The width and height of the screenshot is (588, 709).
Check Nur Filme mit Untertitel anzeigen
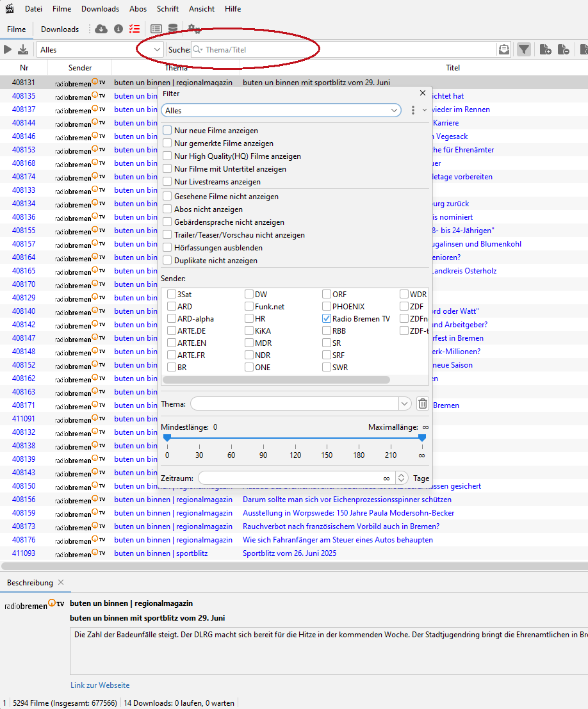click(167, 168)
